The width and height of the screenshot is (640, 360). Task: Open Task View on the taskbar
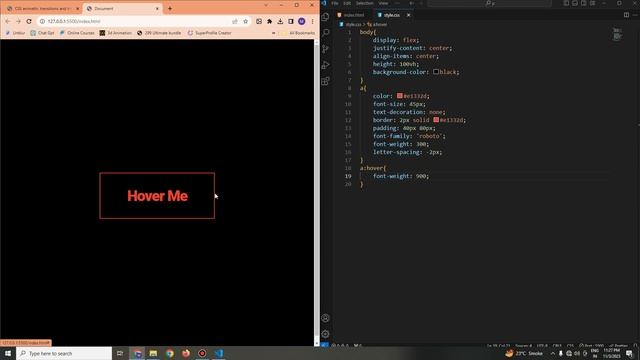120,353
